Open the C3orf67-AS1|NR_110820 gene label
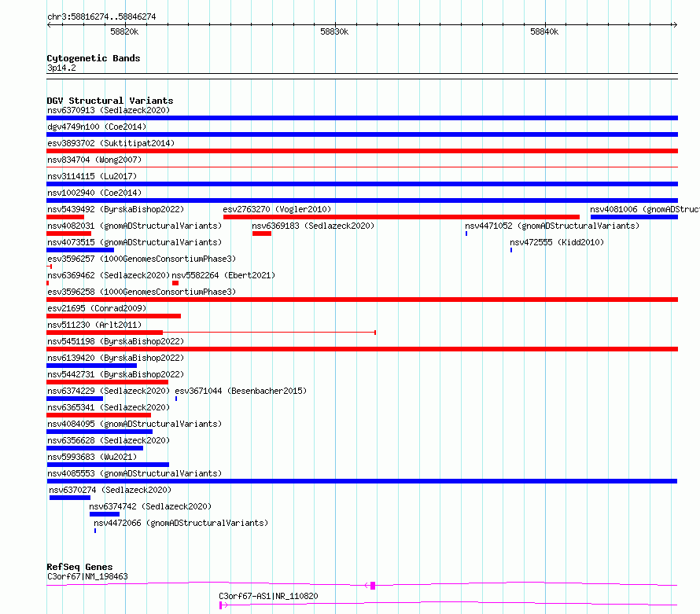Screen dimensions: 700x614 click(x=268, y=596)
